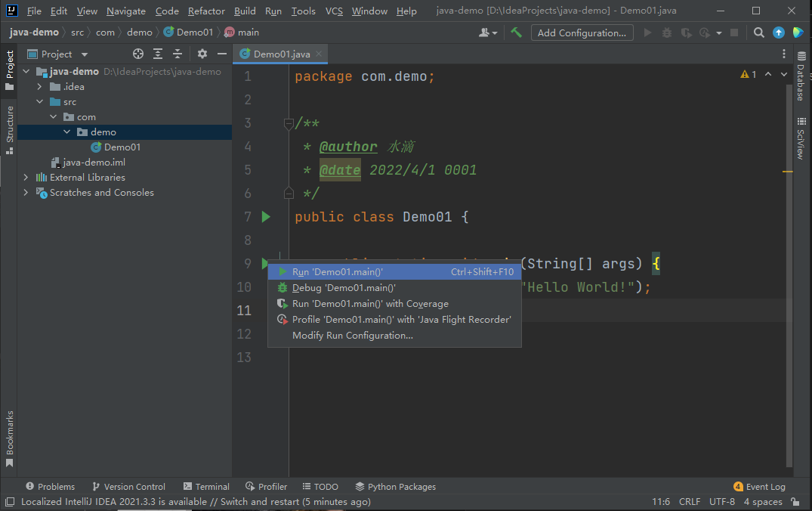Image resolution: width=812 pixels, height=511 pixels.
Task: Toggle the Bookmarks tool window button
Action: click(9, 439)
